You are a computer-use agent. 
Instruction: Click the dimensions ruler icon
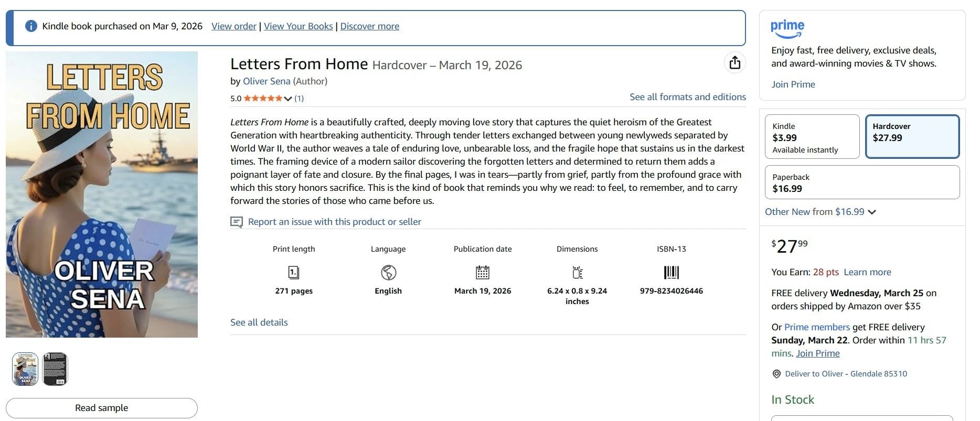(x=577, y=273)
